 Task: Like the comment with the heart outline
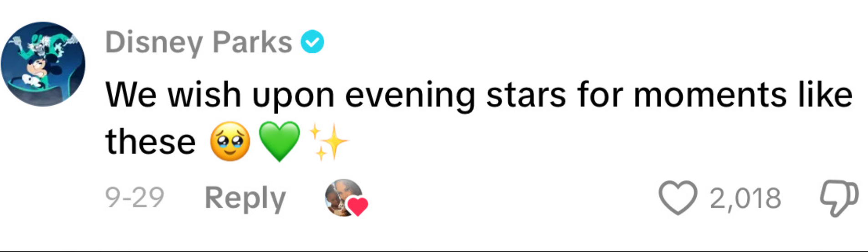coord(678,198)
